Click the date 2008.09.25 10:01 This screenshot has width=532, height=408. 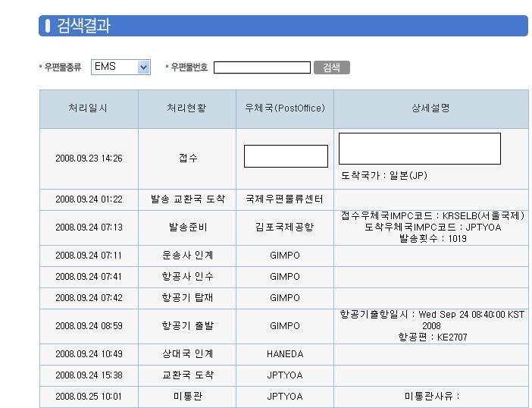(x=89, y=397)
